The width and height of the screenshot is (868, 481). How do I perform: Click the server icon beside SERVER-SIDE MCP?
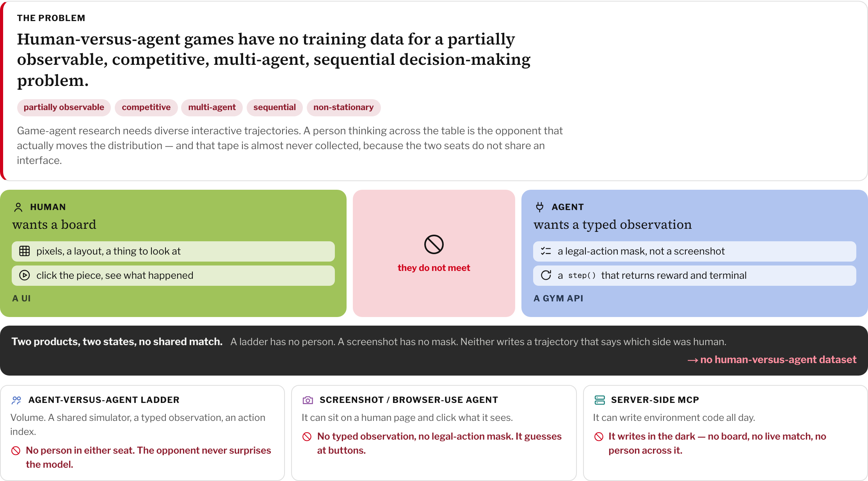click(x=599, y=400)
